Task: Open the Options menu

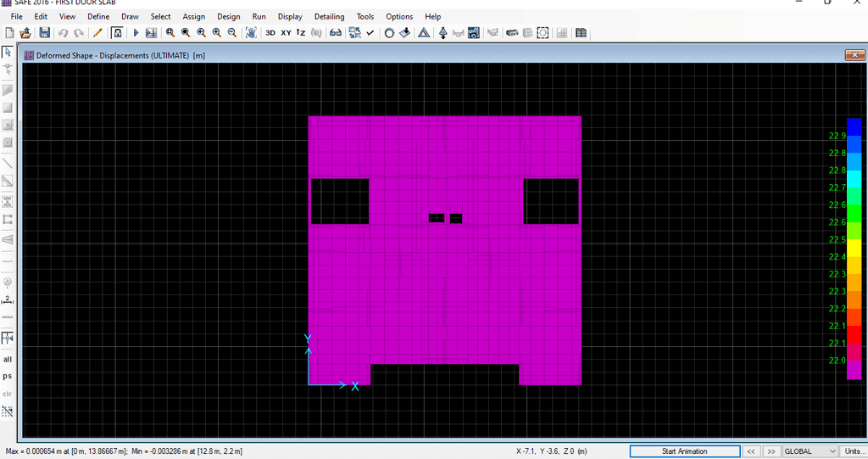Action: coord(399,17)
